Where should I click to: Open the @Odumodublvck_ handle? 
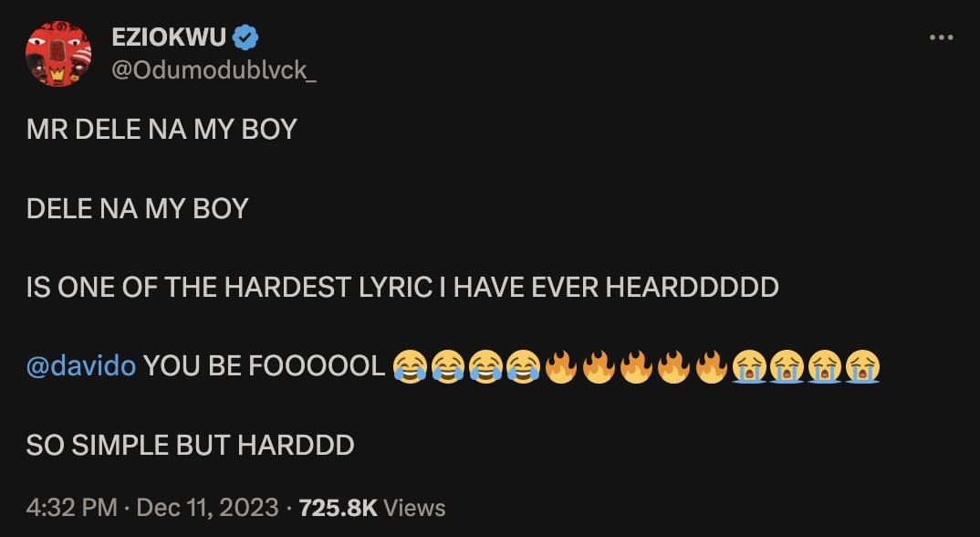(214, 70)
